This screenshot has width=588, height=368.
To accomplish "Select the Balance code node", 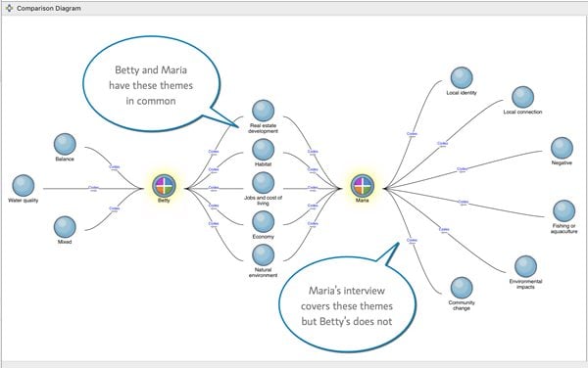I will point(65,144).
